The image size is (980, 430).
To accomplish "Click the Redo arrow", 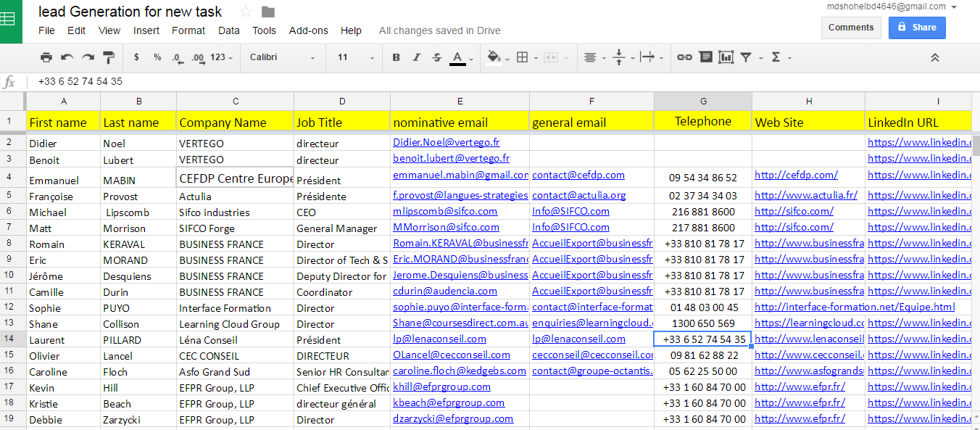I will 88,57.
